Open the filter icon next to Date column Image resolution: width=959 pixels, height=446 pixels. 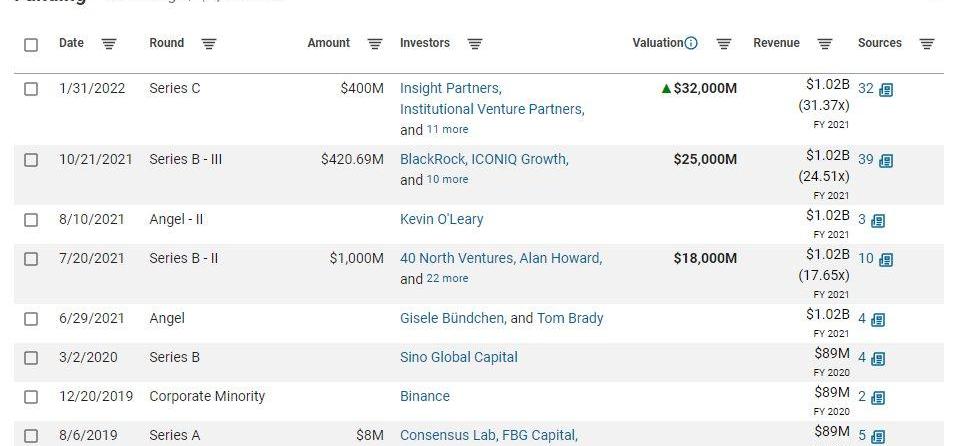coord(109,44)
